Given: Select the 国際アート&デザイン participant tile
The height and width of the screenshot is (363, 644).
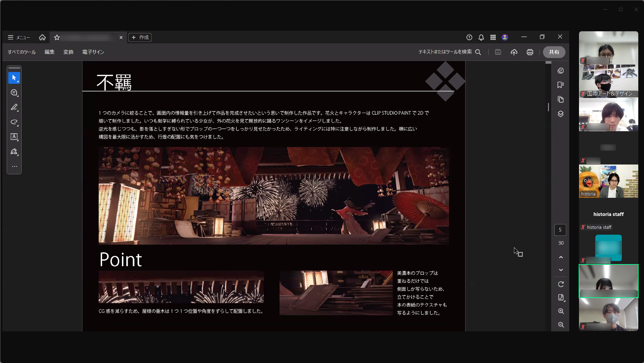Looking at the screenshot, I should coord(608,81).
